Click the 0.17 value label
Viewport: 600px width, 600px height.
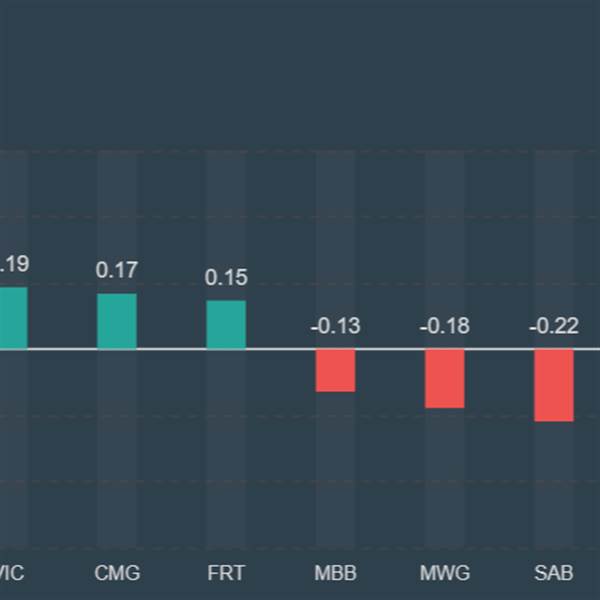[117, 270]
